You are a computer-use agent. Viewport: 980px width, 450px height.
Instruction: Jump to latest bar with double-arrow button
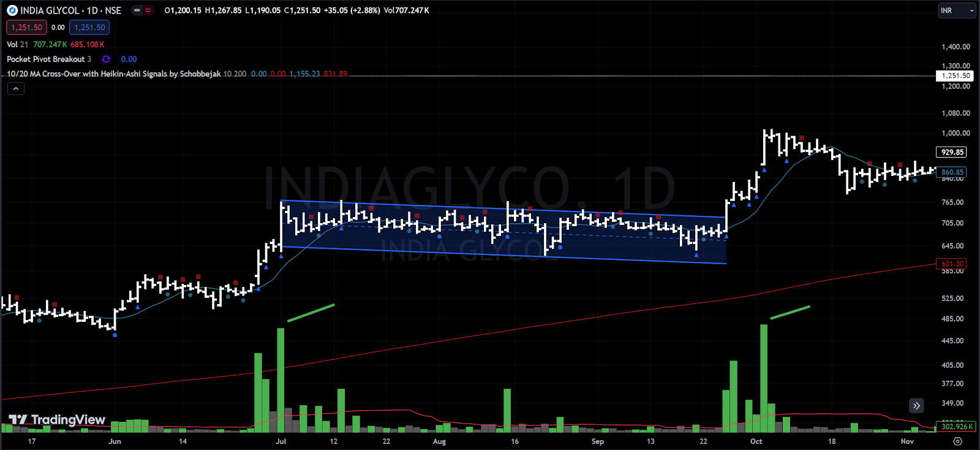point(916,405)
